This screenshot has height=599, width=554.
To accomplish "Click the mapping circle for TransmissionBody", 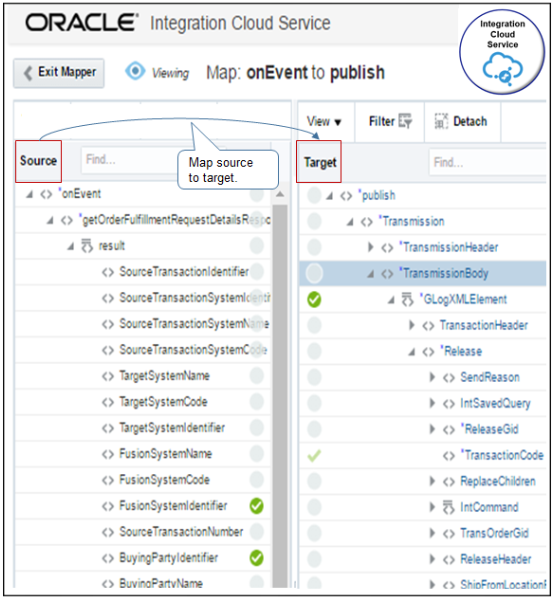I will 314,274.
